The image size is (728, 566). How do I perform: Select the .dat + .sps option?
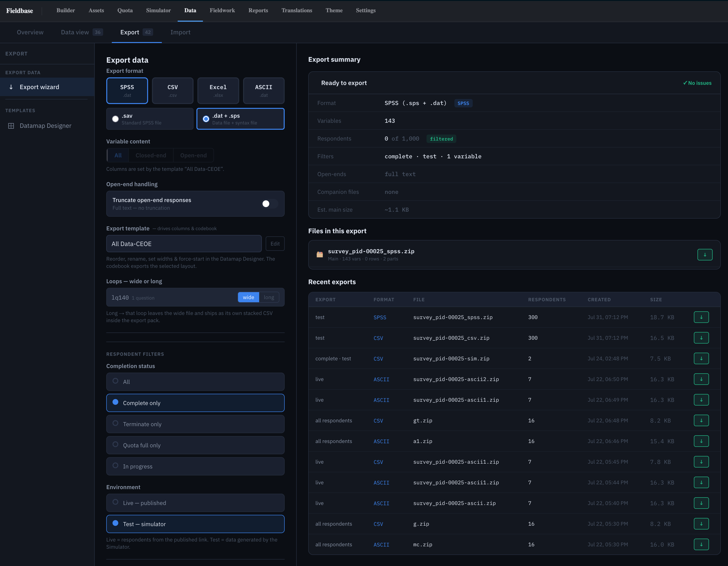point(240,119)
